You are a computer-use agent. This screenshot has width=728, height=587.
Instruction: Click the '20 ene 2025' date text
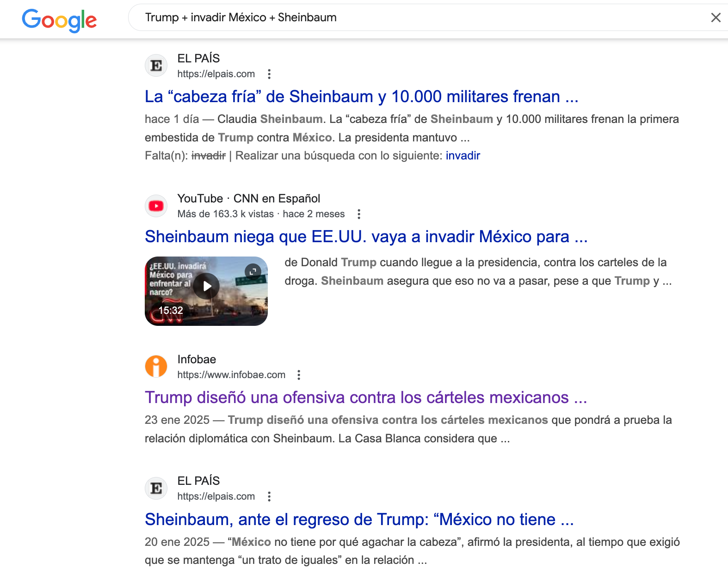[177, 542]
